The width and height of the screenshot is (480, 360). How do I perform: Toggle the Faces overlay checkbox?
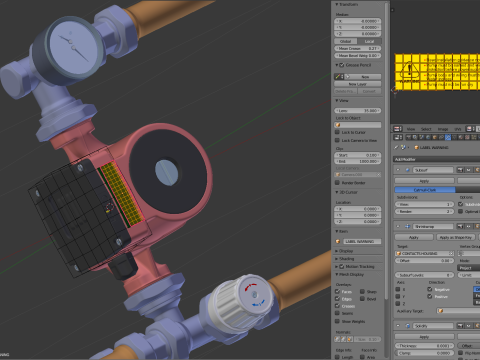coord(337,292)
